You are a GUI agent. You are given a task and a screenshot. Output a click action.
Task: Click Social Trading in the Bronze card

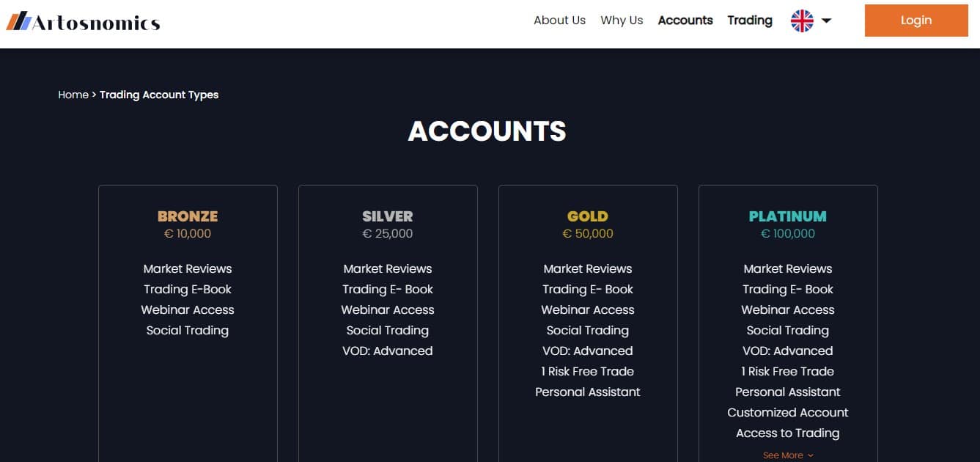click(187, 330)
